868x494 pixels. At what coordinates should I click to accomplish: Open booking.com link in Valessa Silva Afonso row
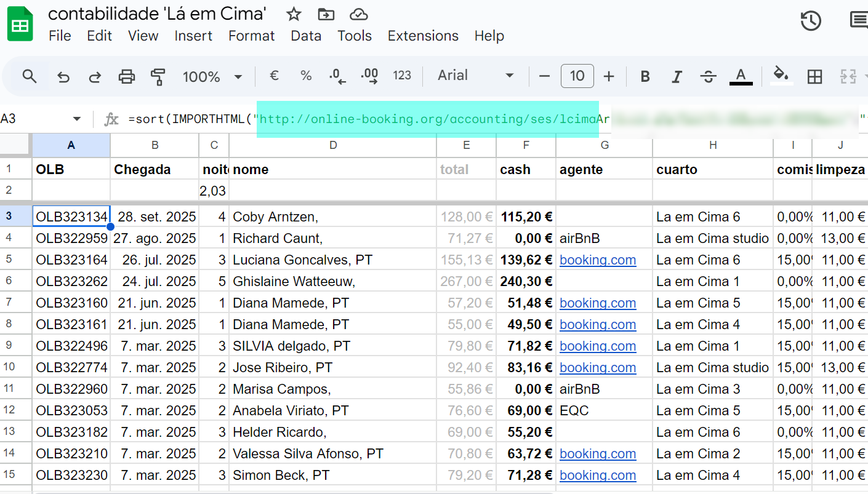point(598,453)
